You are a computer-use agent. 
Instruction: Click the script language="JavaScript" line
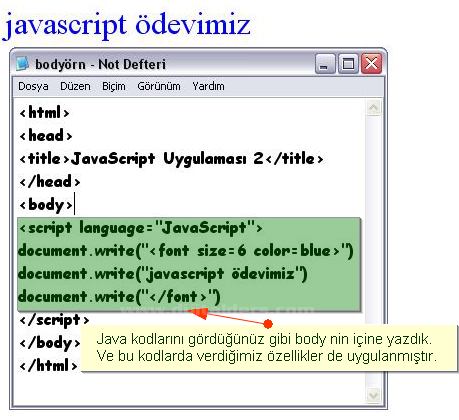coord(141,228)
